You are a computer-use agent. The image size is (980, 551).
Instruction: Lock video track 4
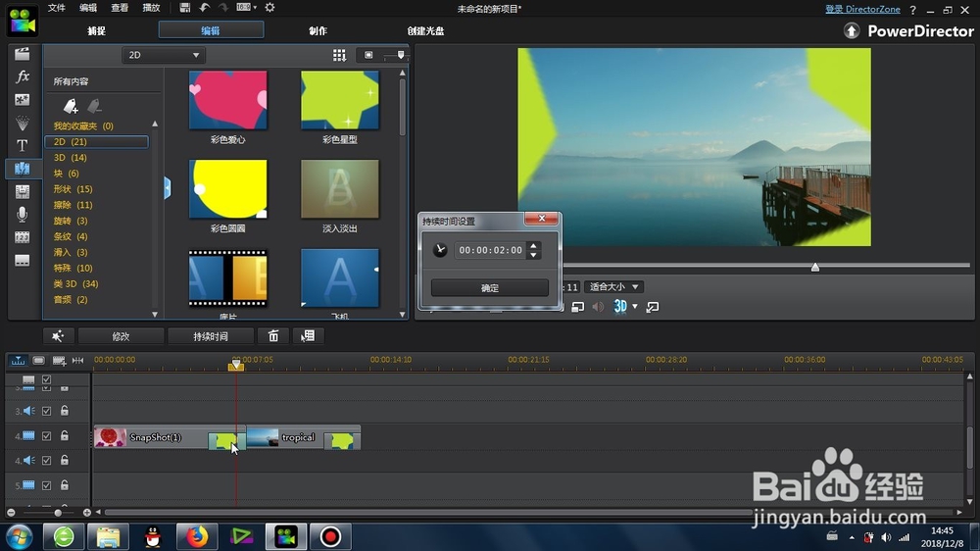tap(65, 436)
